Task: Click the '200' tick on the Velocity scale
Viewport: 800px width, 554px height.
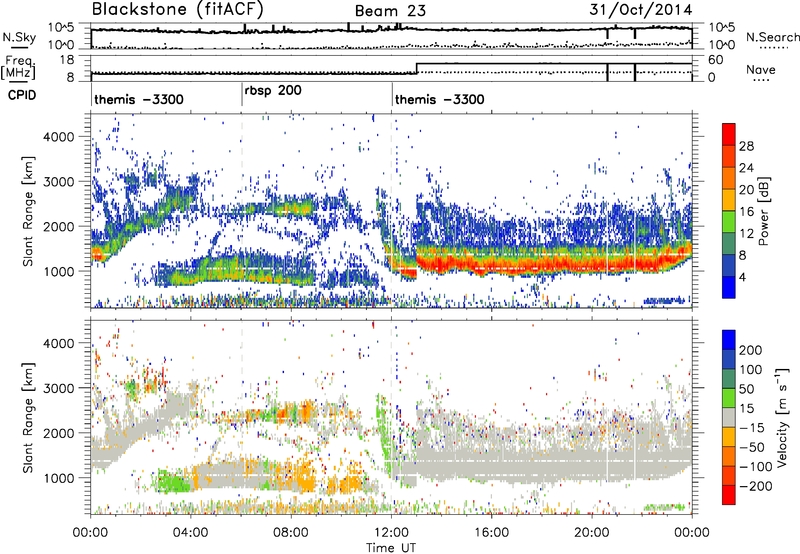Action: 751,350
